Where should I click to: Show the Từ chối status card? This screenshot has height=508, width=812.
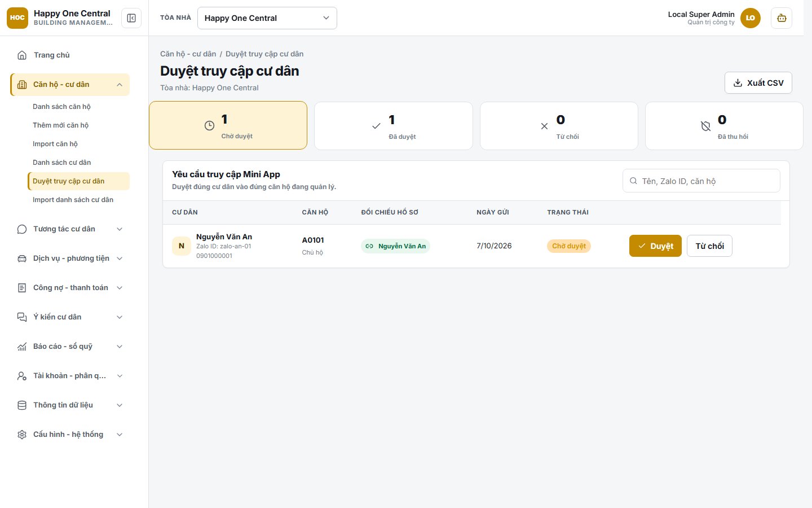point(559,126)
